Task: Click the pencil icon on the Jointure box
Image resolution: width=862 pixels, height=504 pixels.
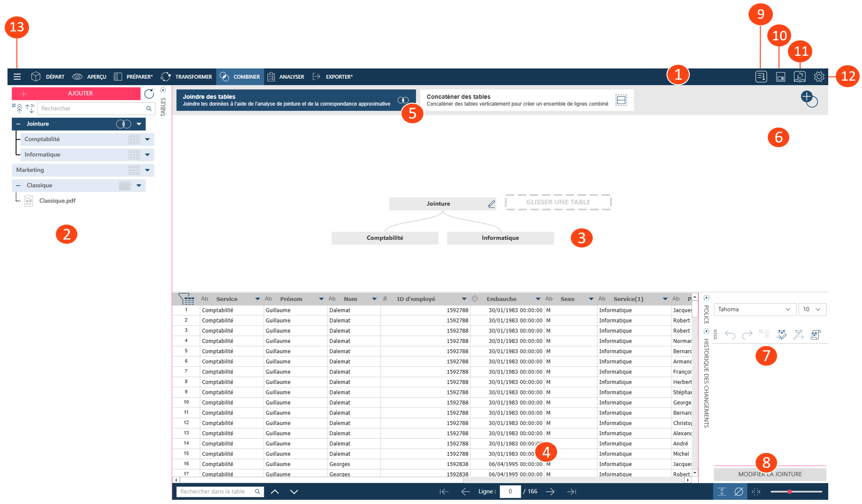Action: tap(491, 204)
